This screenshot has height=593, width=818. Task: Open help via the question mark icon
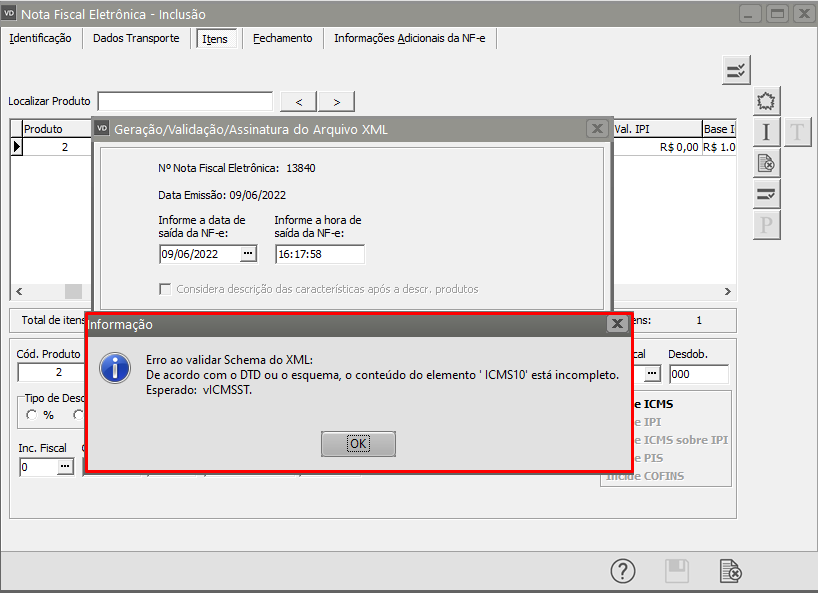(623, 571)
